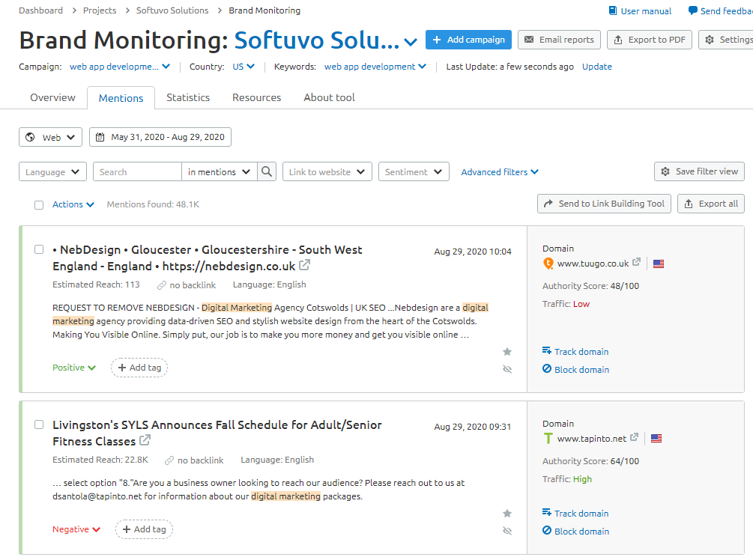Add tag to the NebDesign mention

[x=139, y=368]
